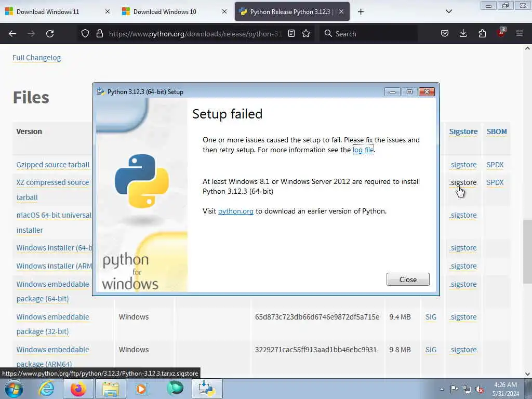Open .sigstore link for embeddable package (ARM64)

pos(463,350)
